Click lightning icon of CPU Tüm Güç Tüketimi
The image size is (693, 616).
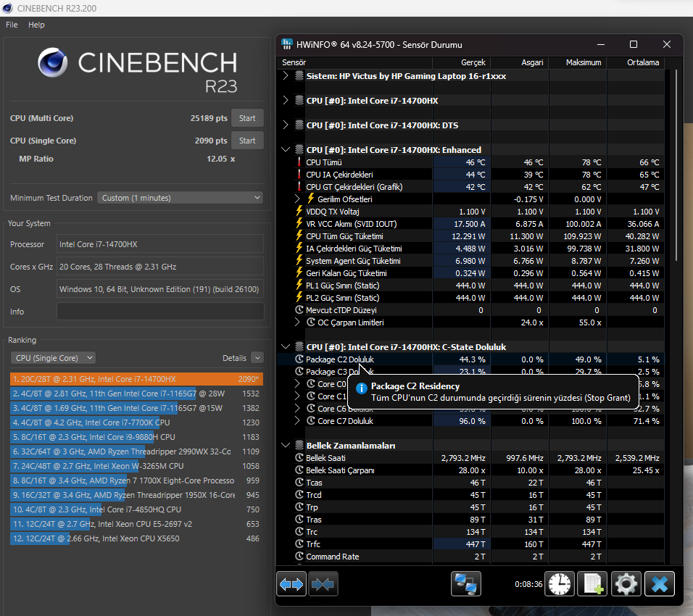(x=299, y=236)
